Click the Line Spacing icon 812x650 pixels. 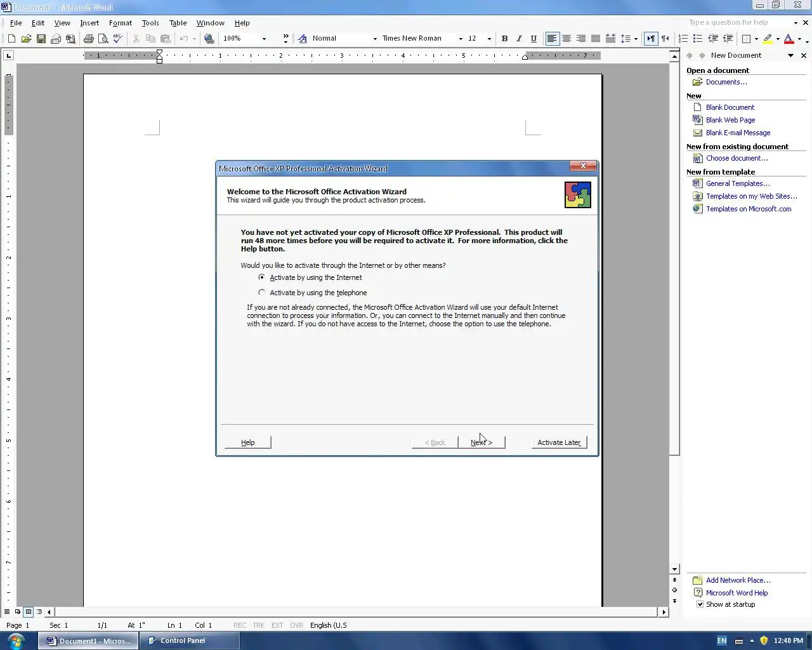coord(625,39)
